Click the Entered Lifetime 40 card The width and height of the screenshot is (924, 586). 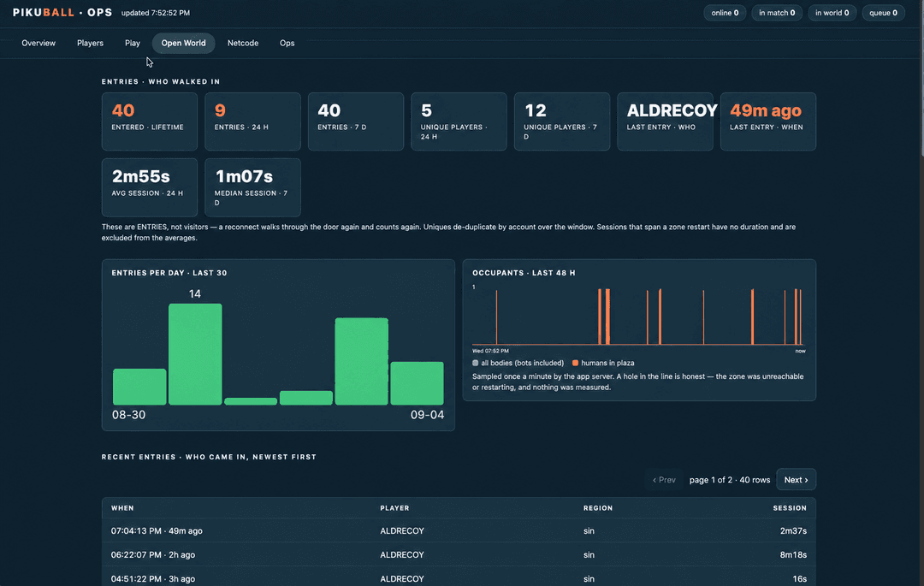(x=150, y=121)
